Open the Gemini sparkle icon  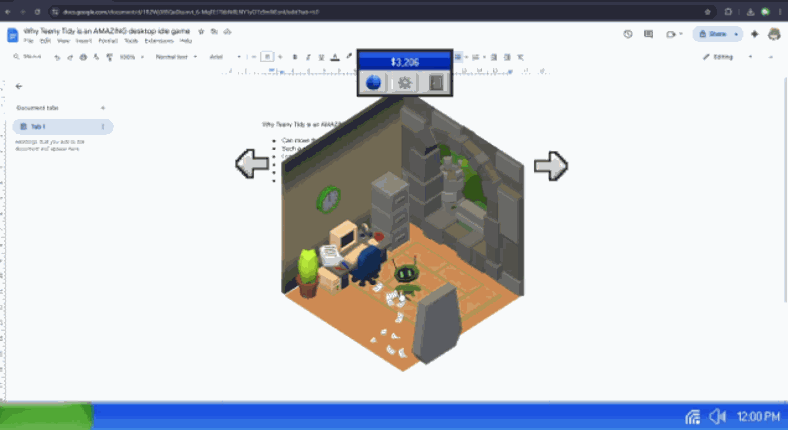point(754,34)
